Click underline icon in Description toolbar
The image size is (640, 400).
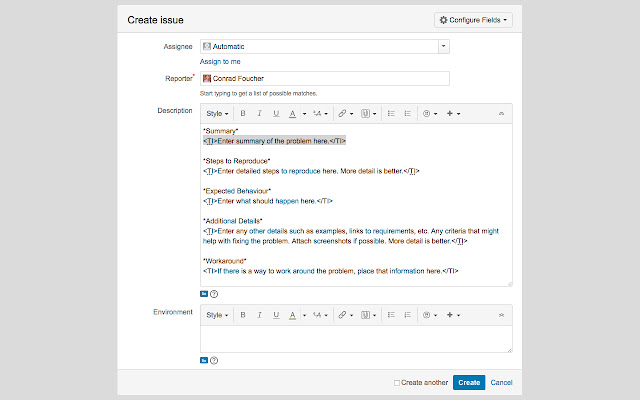pyautogui.click(x=275, y=114)
